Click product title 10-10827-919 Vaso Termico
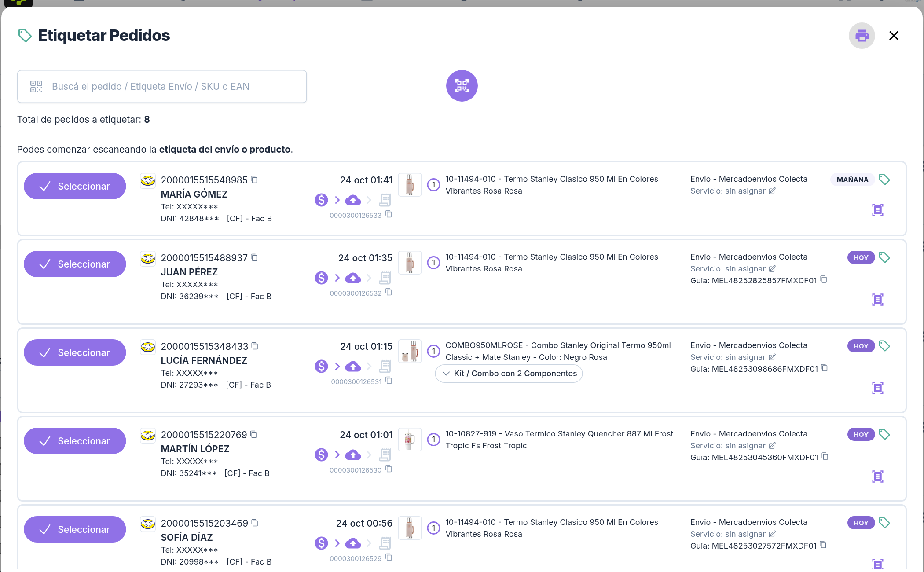The width and height of the screenshot is (924, 572). point(559,440)
